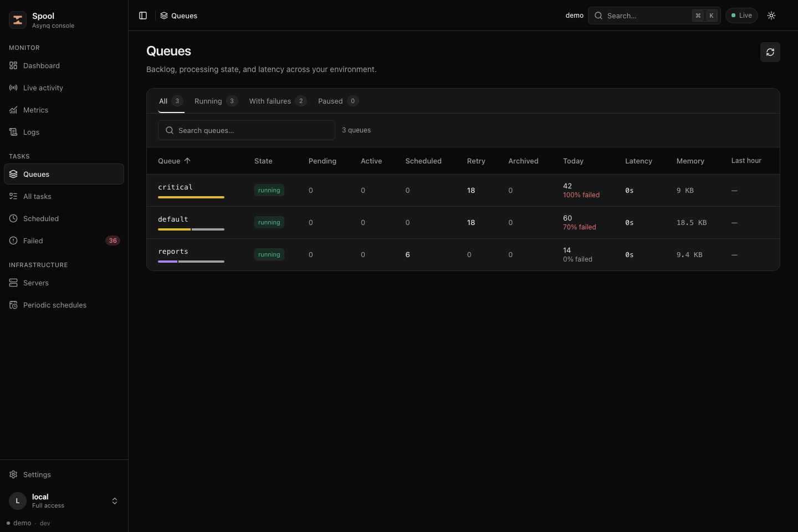Click the search magnifier in top bar
798x532 pixels.
pyautogui.click(x=598, y=16)
